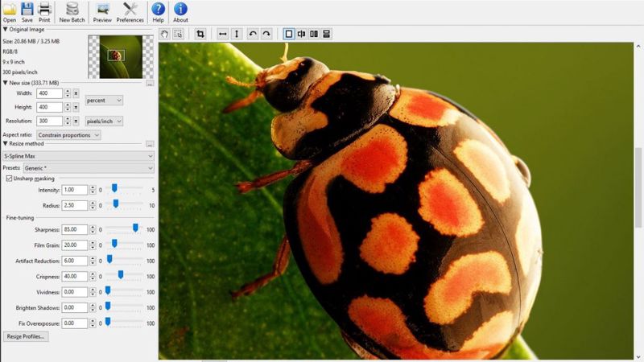The width and height of the screenshot is (644, 362).
Task: Adjust the Sharpness slider
Action: pyautogui.click(x=135, y=228)
